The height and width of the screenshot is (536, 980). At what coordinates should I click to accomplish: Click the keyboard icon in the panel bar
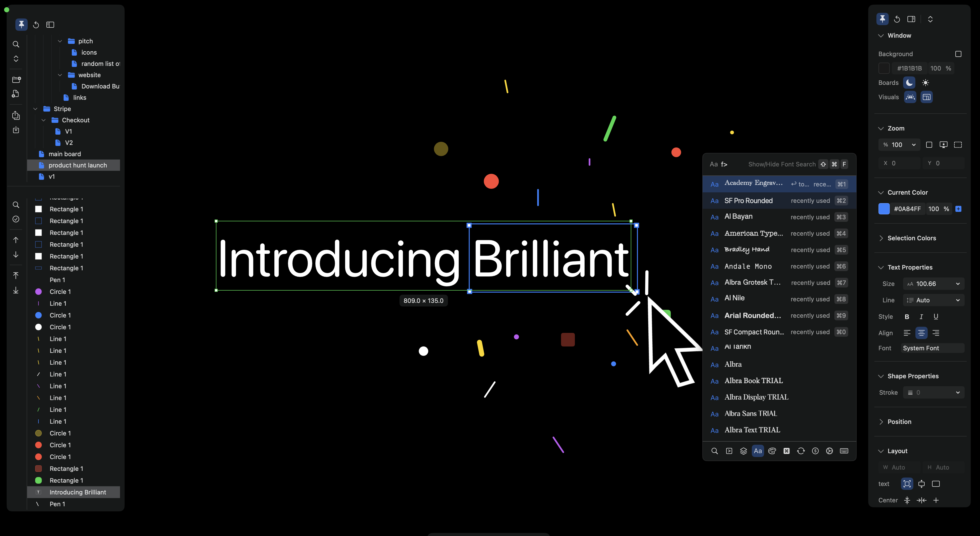844,451
